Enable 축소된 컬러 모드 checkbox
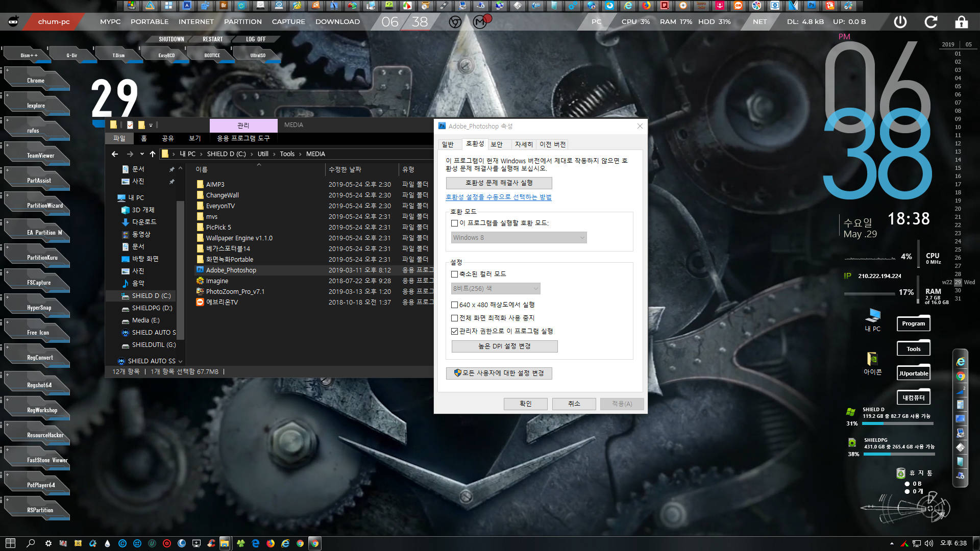The height and width of the screenshot is (551, 980). click(x=454, y=274)
